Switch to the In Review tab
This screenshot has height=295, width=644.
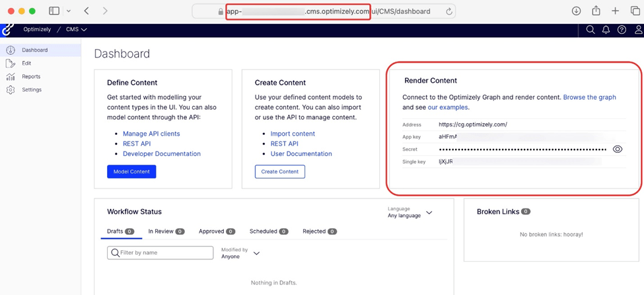click(166, 232)
